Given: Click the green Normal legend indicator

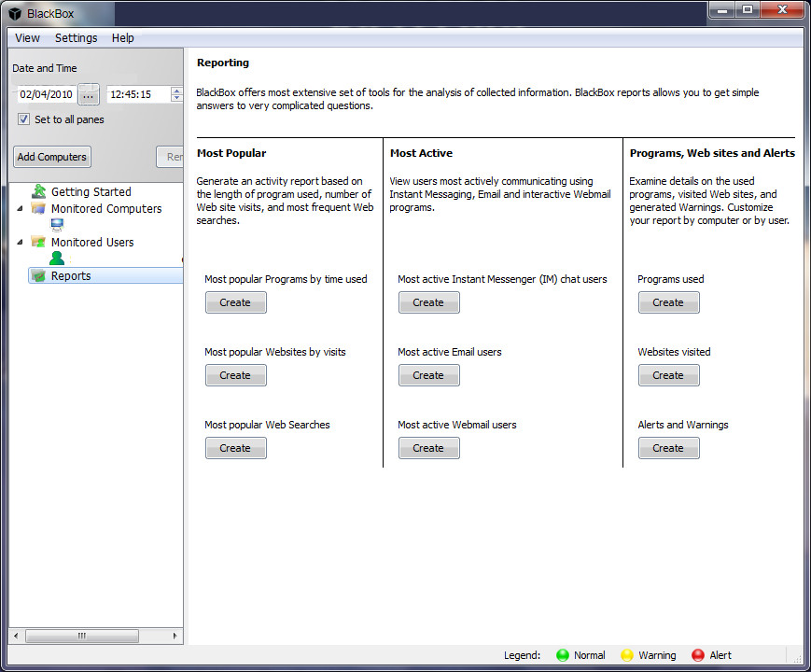Looking at the screenshot, I should pyautogui.click(x=562, y=655).
